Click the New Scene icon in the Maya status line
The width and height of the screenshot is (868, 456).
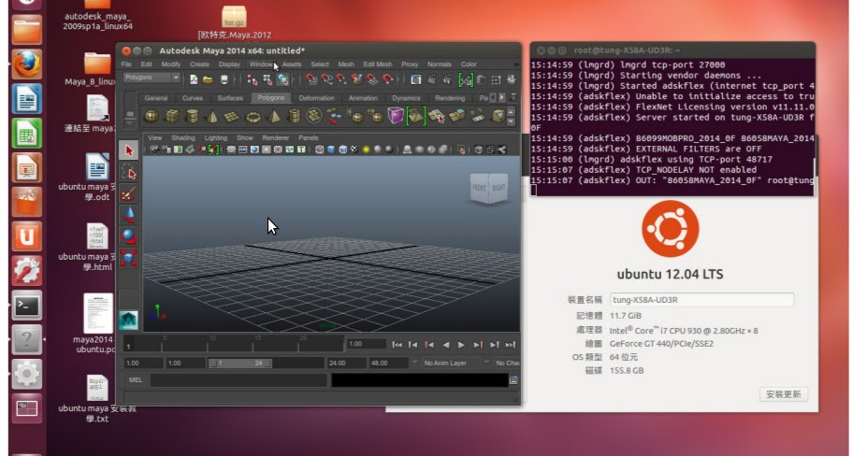pos(194,80)
